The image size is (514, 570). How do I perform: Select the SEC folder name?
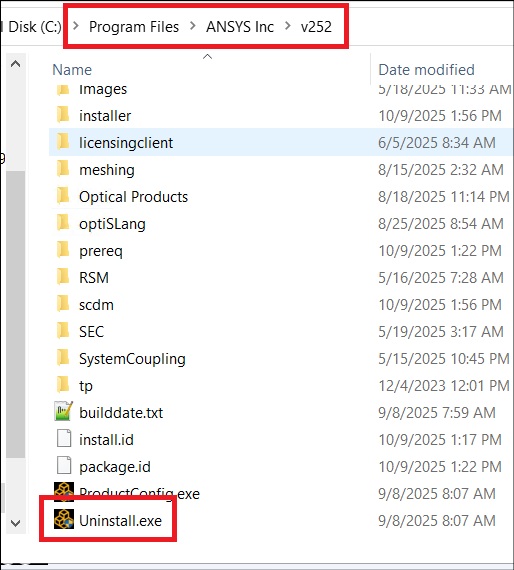click(92, 332)
